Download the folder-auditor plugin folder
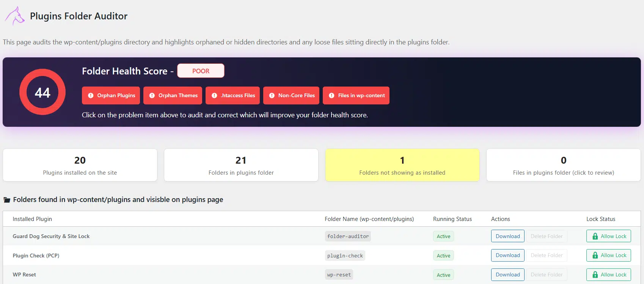Viewport: 644px width, 284px height. 507,236
